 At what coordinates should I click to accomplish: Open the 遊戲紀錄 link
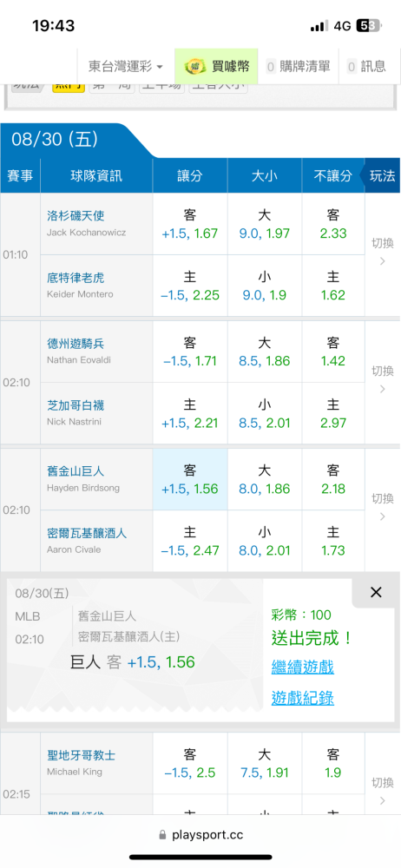[302, 698]
